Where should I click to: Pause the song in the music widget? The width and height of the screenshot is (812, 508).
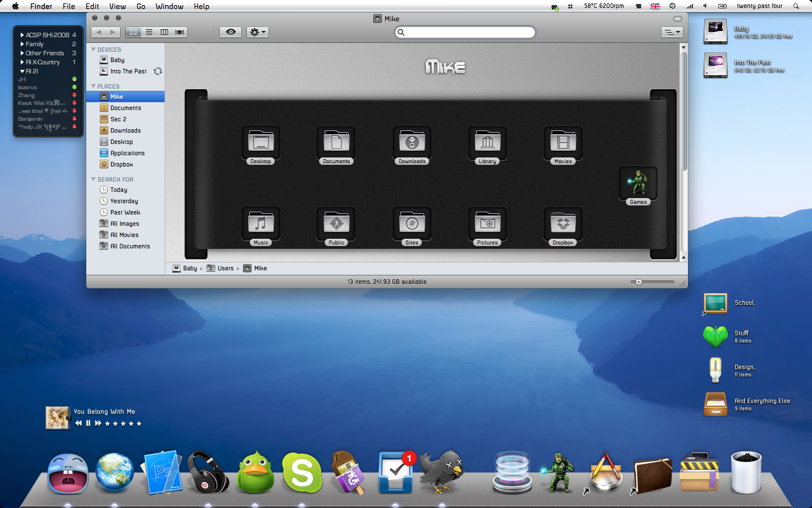click(88, 423)
